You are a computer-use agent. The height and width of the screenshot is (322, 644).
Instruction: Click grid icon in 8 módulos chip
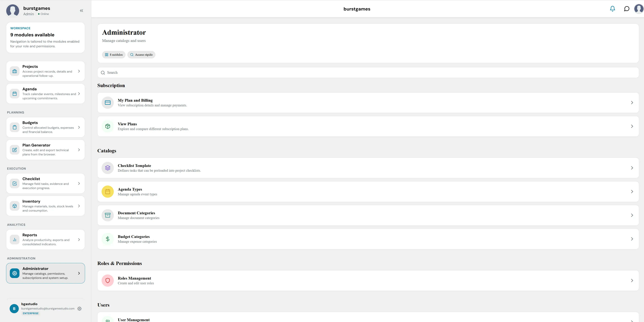[x=106, y=55]
